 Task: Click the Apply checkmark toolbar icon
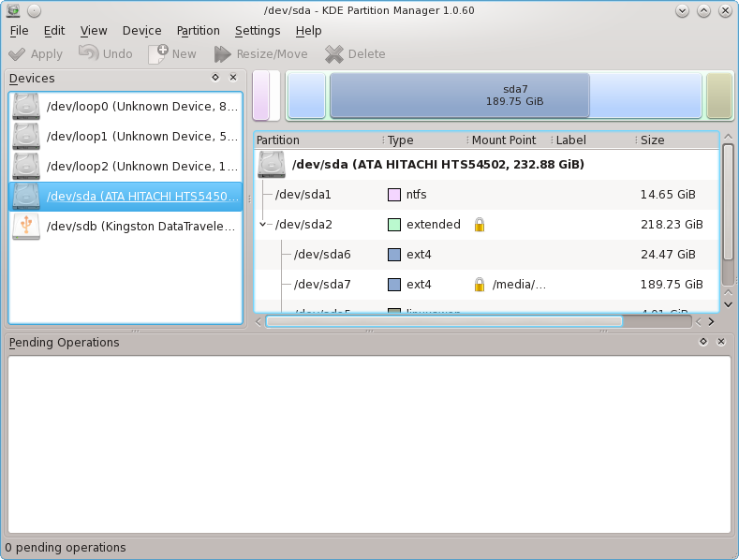pyautogui.click(x=17, y=54)
